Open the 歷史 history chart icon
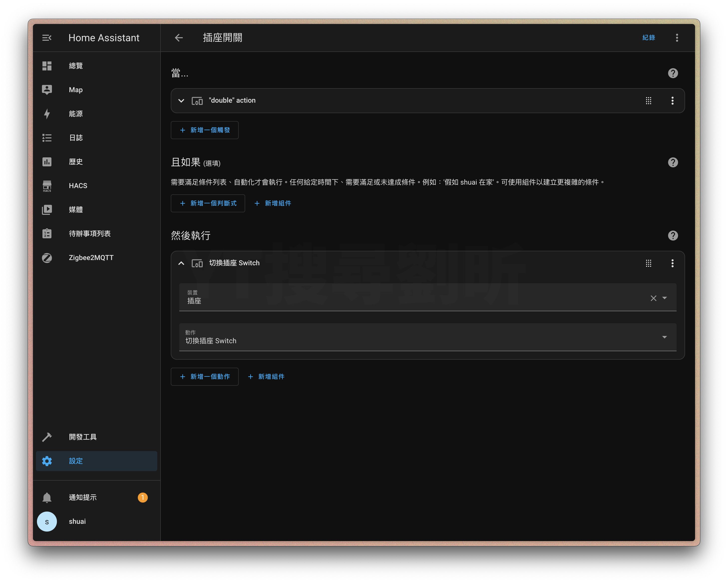 click(x=47, y=162)
